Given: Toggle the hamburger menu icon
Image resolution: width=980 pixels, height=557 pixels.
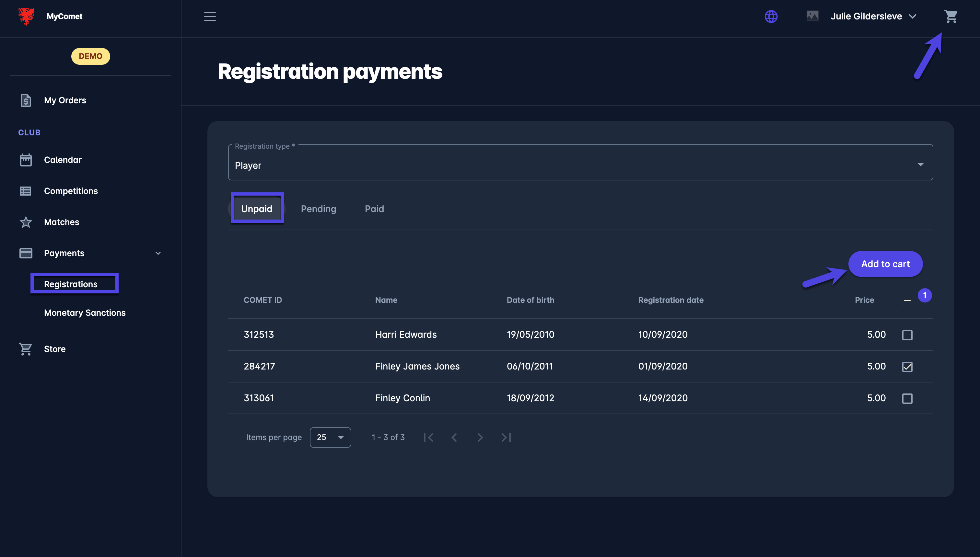Looking at the screenshot, I should point(210,17).
